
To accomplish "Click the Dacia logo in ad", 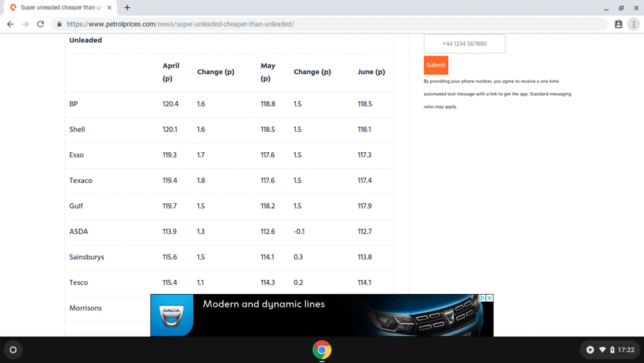I will tap(172, 315).
